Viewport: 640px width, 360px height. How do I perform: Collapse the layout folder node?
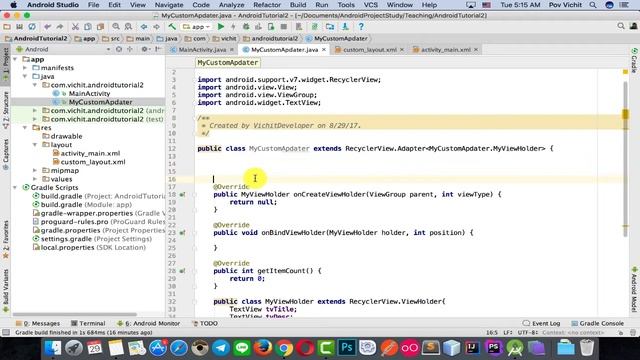click(35, 144)
